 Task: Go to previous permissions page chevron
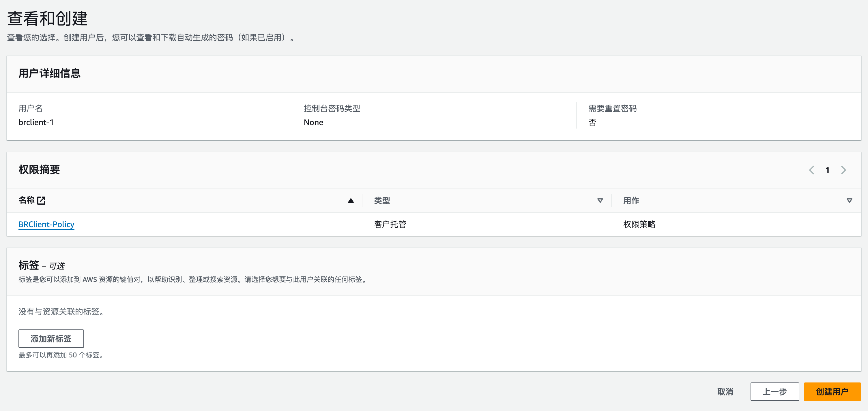(811, 170)
